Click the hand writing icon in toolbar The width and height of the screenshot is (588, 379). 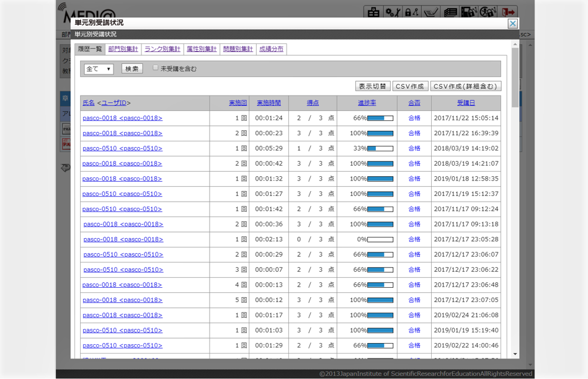coord(431,12)
